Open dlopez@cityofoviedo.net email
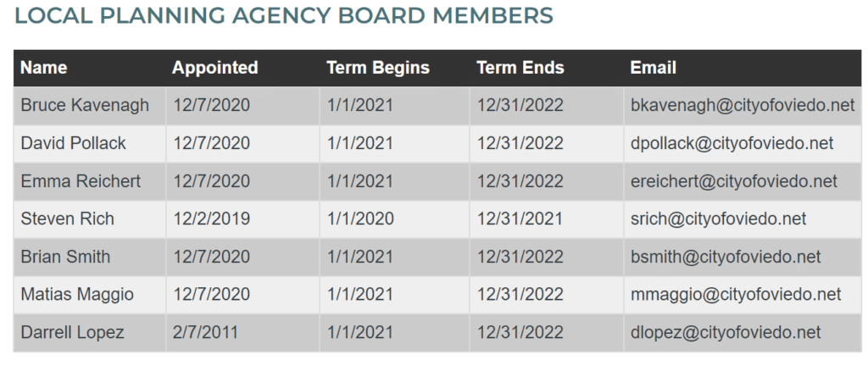This screenshot has width=868, height=388. (726, 332)
